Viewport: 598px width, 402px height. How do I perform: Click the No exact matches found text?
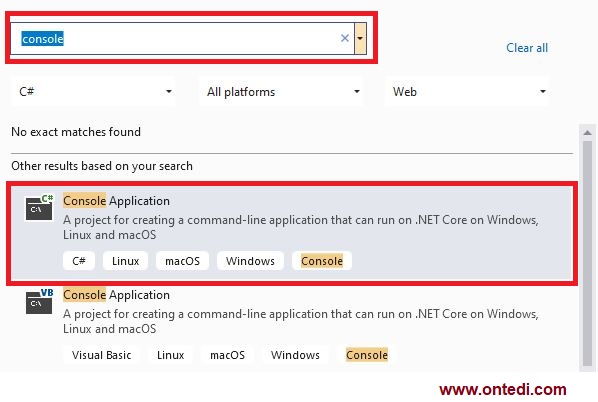pos(76,132)
